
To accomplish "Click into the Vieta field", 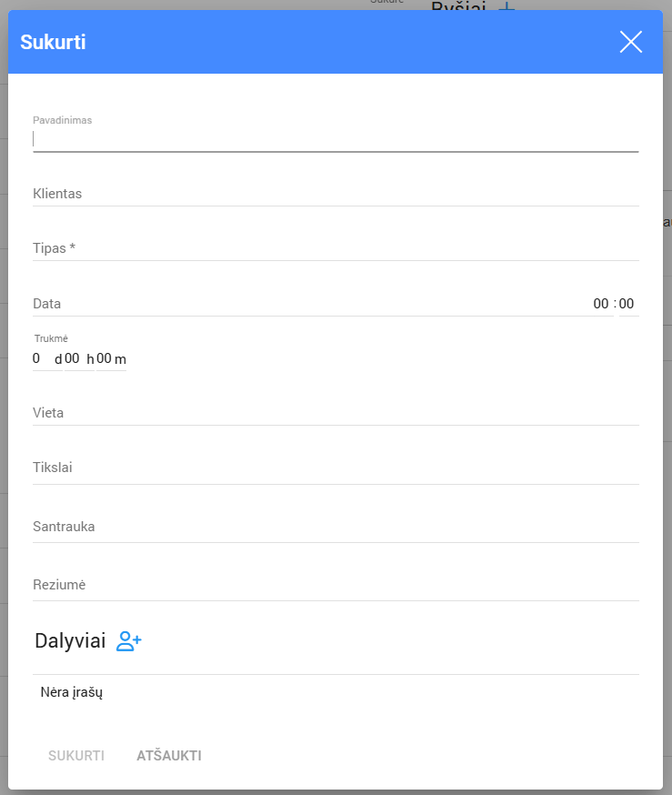I will pyautogui.click(x=335, y=413).
